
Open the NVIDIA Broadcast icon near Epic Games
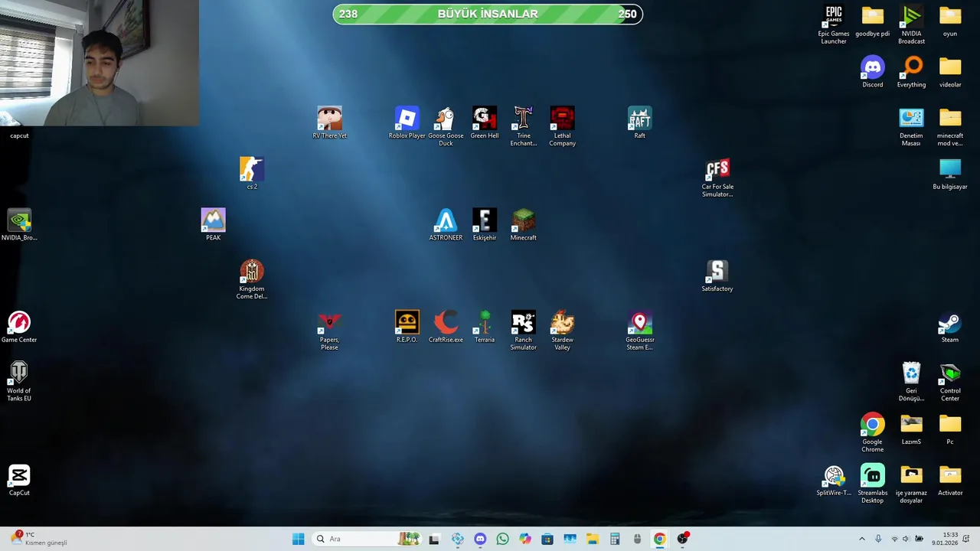[911, 24]
